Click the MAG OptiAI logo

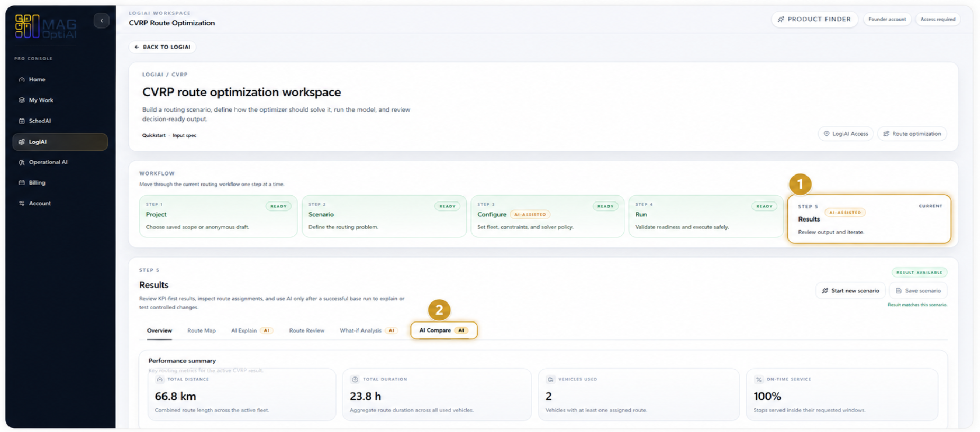[46, 26]
